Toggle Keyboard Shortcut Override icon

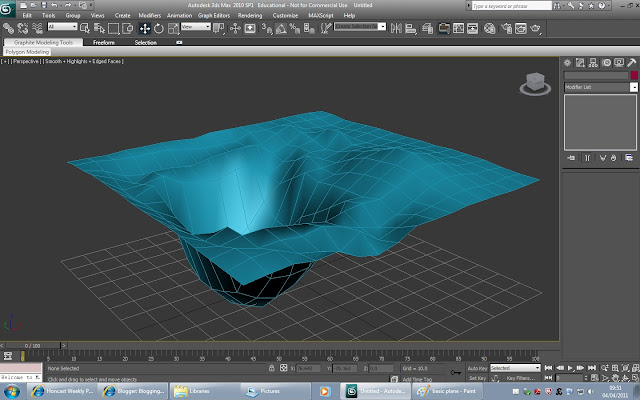pyautogui.click(x=250, y=28)
